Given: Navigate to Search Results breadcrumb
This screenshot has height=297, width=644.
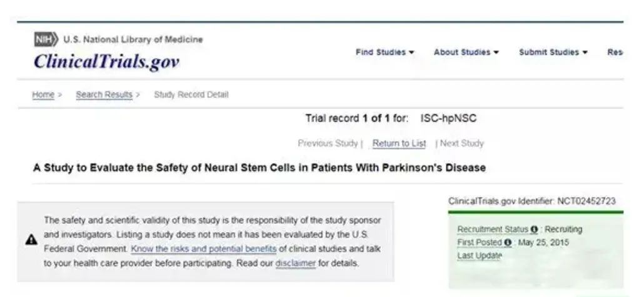Looking at the screenshot, I should pos(104,95).
